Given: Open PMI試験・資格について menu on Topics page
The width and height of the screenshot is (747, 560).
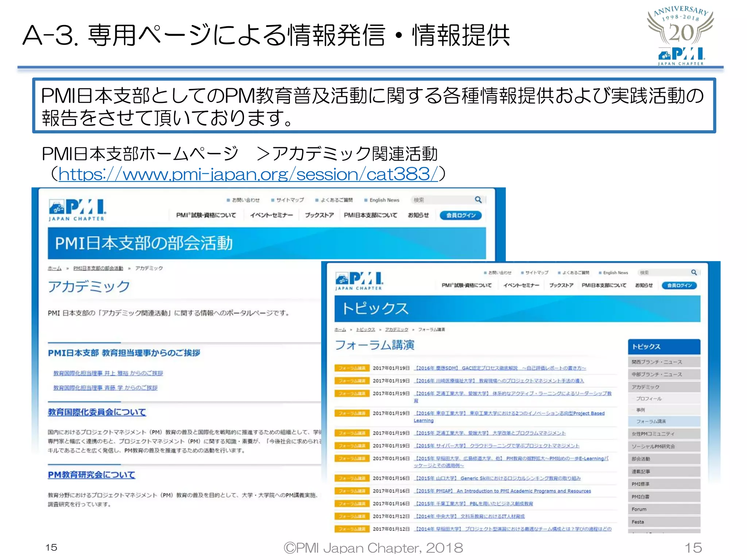Looking at the screenshot, I should point(467,285).
